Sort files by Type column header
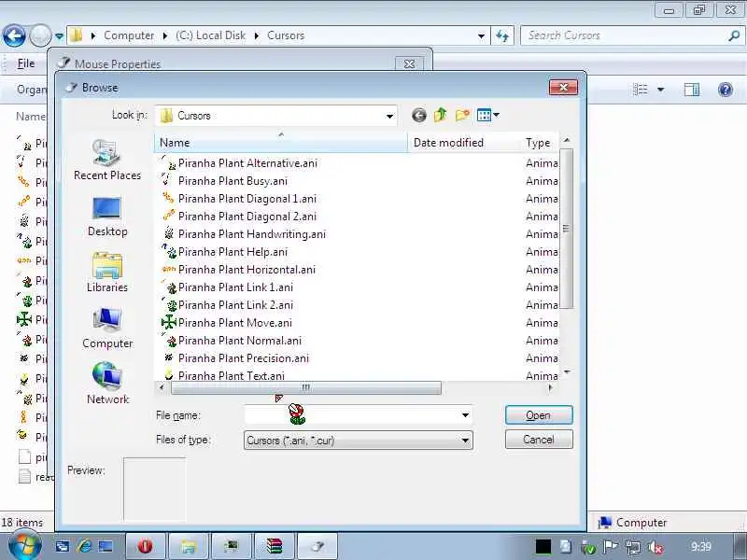 pos(541,143)
